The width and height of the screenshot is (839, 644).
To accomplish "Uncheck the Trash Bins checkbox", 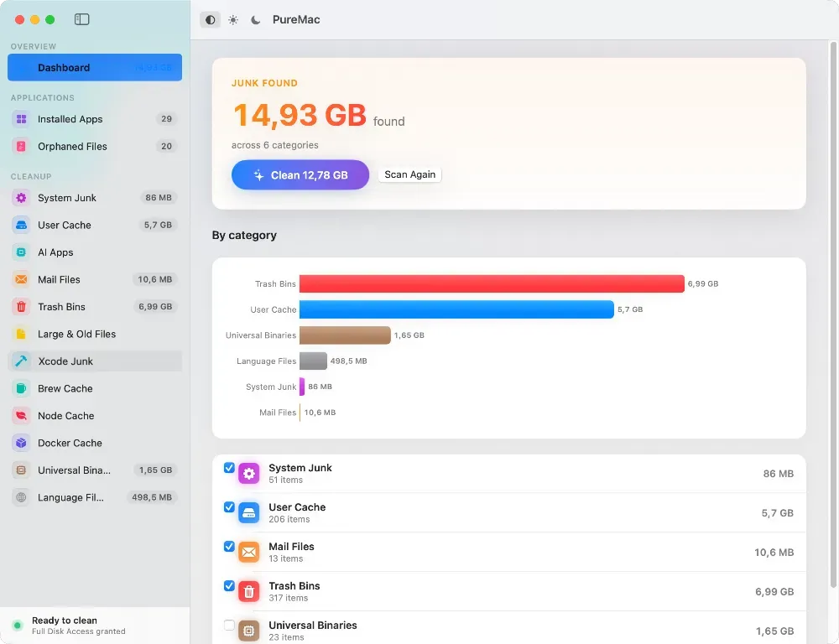I will click(x=229, y=585).
